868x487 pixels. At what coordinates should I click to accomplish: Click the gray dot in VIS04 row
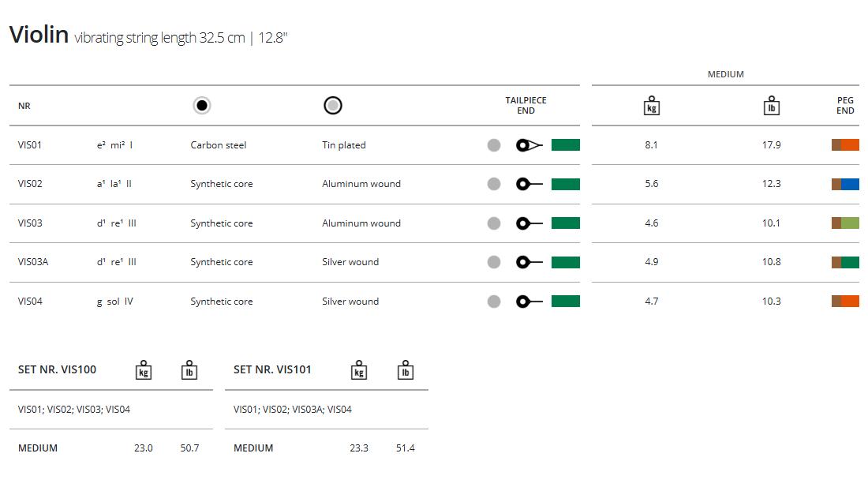pyautogui.click(x=494, y=302)
